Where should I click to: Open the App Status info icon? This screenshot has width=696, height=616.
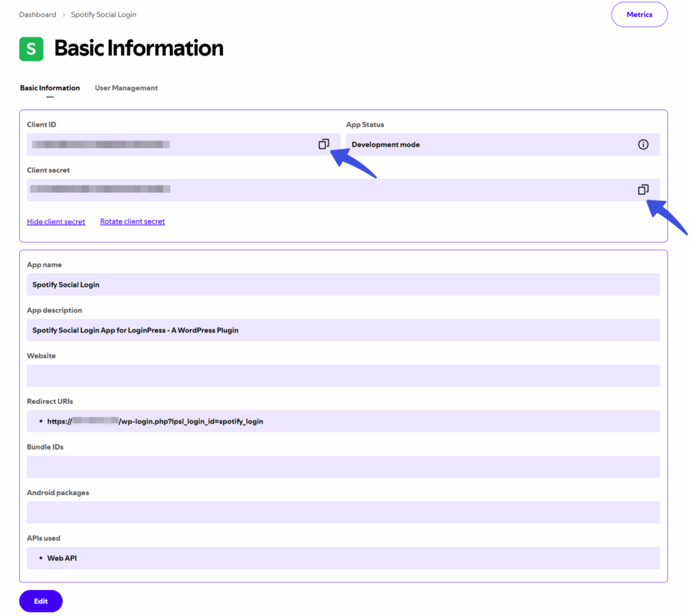643,145
